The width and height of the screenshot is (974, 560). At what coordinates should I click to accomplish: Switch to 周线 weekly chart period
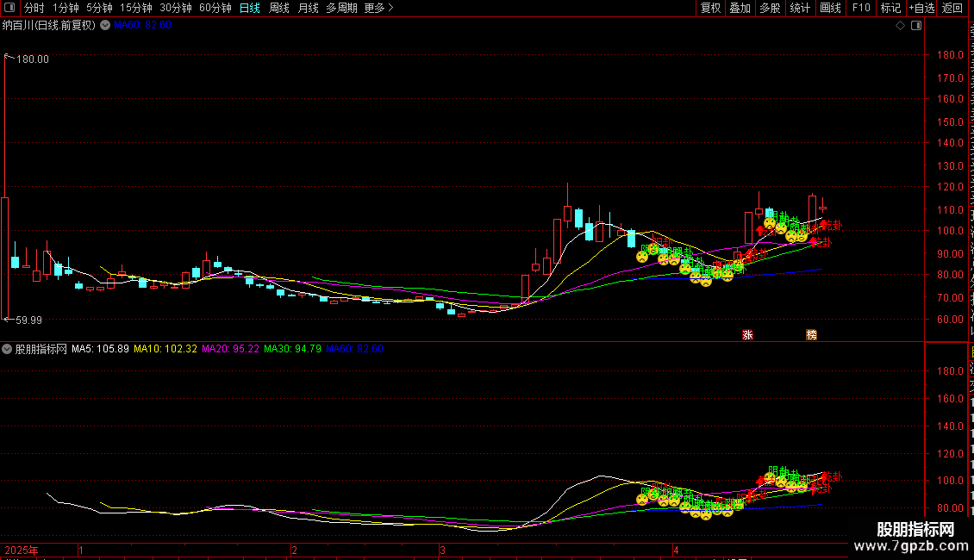click(279, 8)
